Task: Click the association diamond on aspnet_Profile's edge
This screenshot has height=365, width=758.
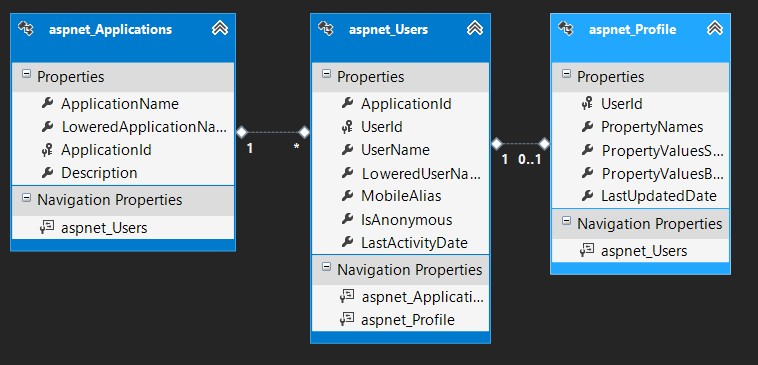Action: [545, 143]
